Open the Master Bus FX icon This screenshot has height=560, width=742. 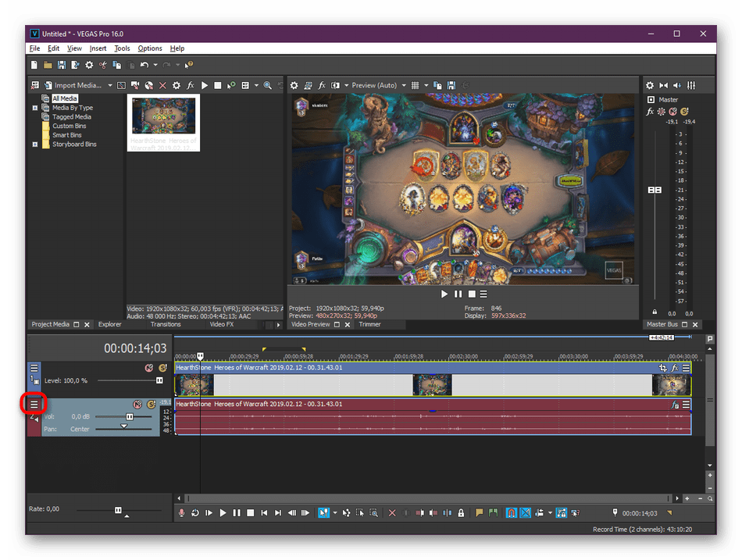pyautogui.click(x=650, y=112)
